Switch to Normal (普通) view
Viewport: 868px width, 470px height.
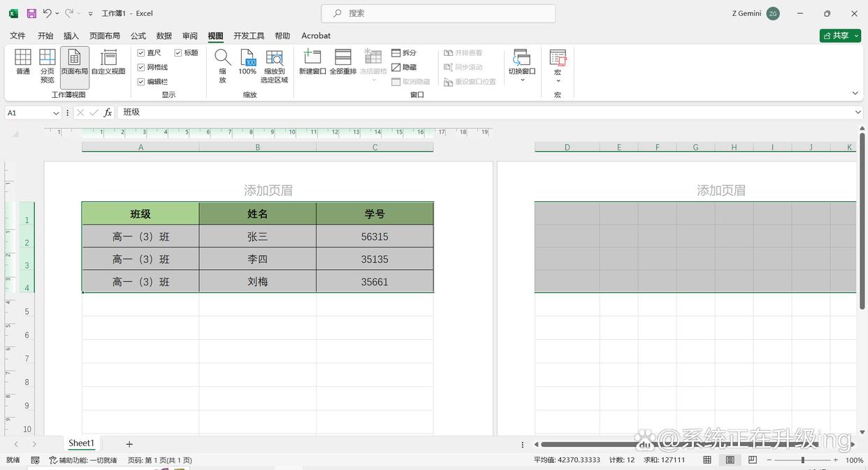pyautogui.click(x=23, y=62)
